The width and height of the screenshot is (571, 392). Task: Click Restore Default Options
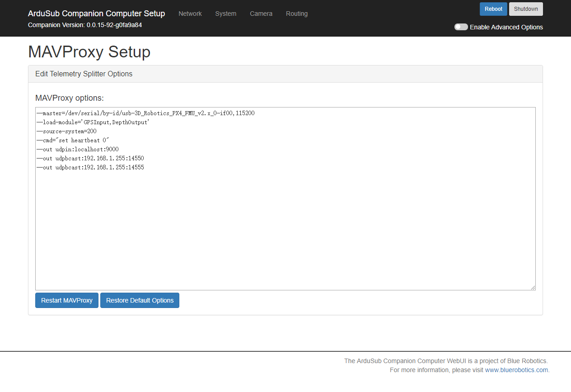(140, 300)
